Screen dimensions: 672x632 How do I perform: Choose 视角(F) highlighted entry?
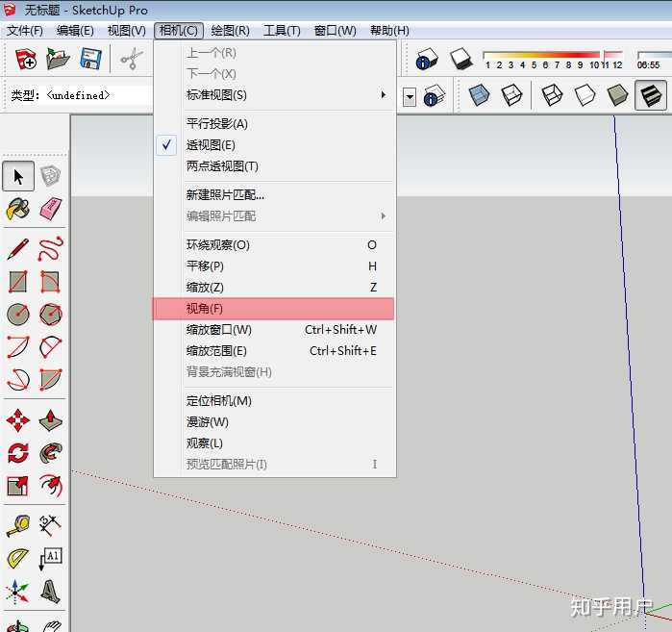coord(273,309)
